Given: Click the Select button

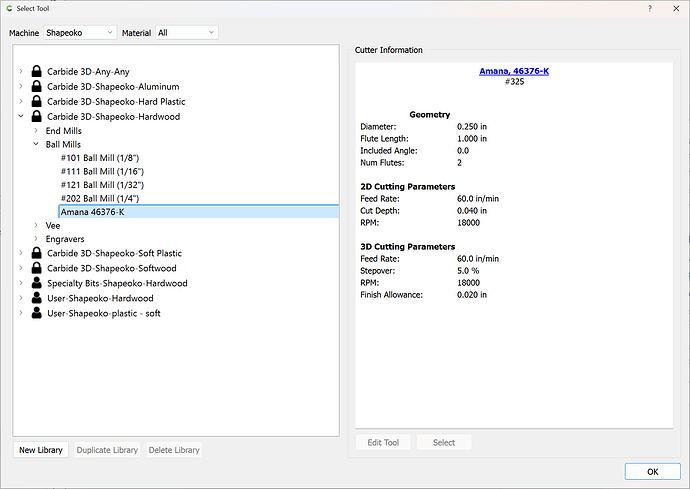Looking at the screenshot, I should click(x=444, y=442).
